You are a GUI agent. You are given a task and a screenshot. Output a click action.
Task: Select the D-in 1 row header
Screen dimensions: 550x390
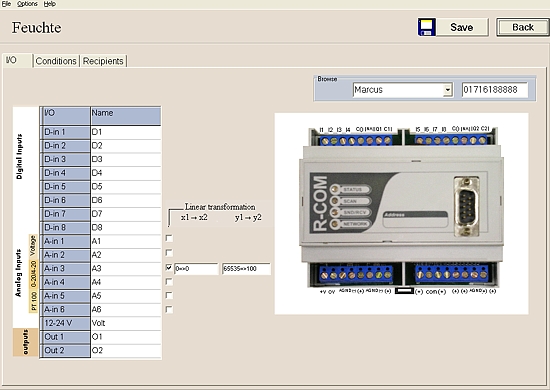pyautogui.click(x=65, y=132)
